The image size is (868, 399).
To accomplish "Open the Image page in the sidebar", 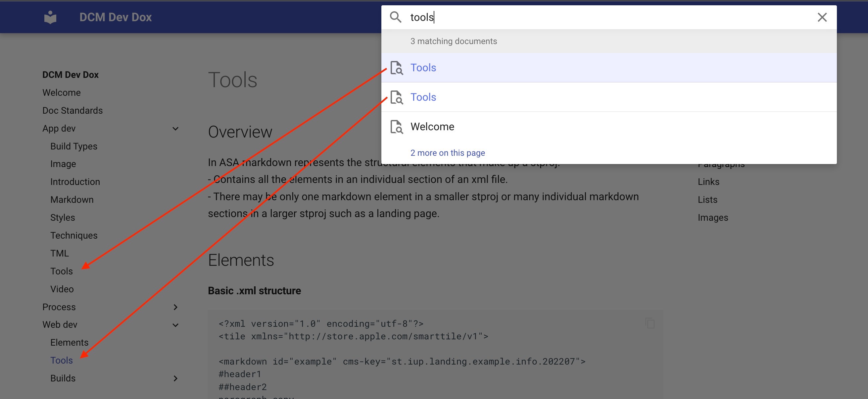I will click(63, 164).
